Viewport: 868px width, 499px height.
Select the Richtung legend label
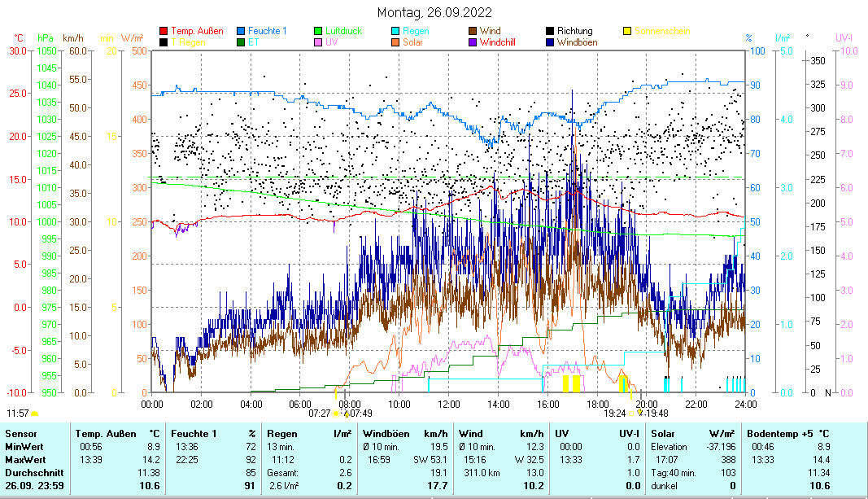click(574, 31)
